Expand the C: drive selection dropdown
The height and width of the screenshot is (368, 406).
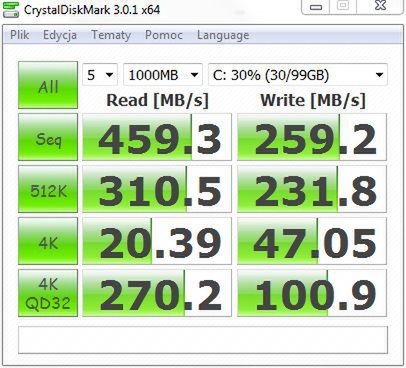[x=298, y=74]
